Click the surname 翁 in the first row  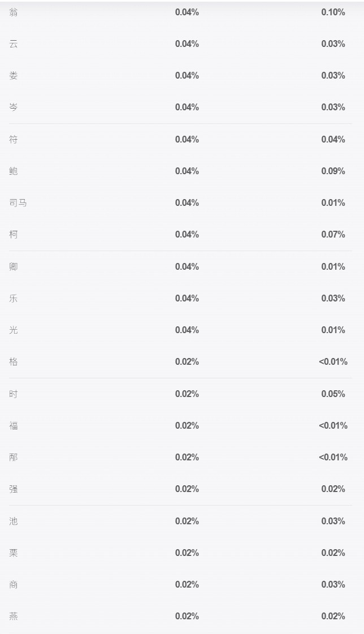click(14, 12)
